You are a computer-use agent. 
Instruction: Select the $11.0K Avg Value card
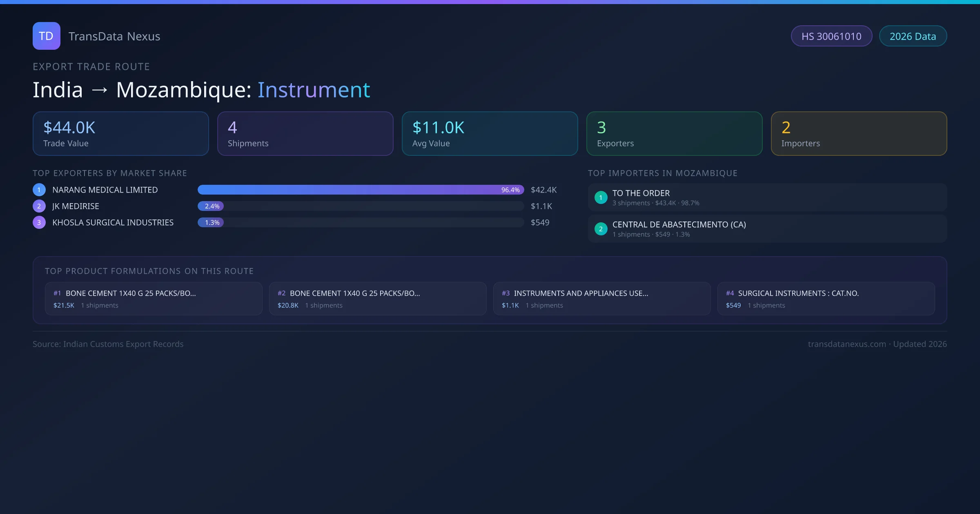pyautogui.click(x=490, y=134)
